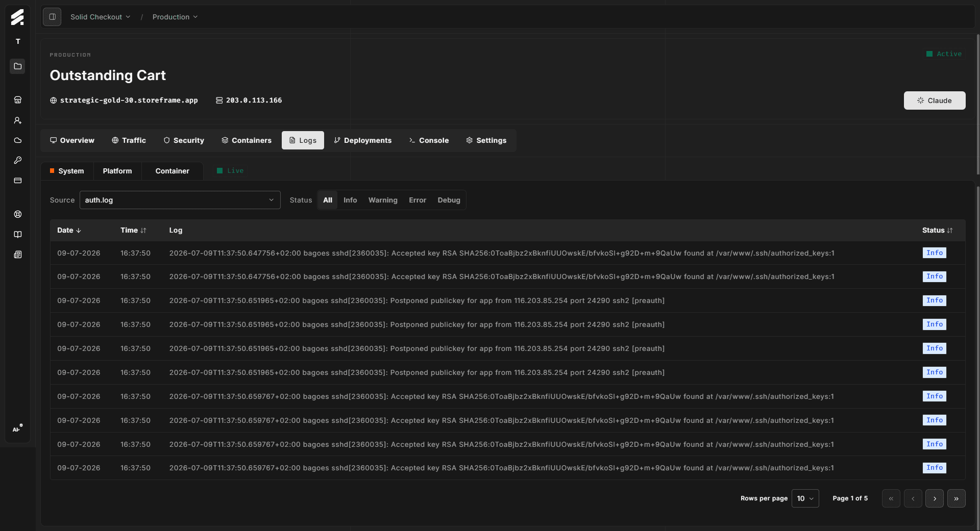The width and height of the screenshot is (980, 531).
Task: Switch to the Security tab
Action: point(184,140)
